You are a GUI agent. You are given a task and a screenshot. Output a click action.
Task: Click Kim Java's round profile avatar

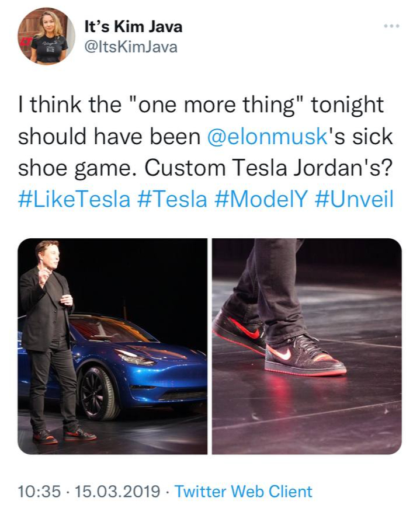click(x=46, y=36)
